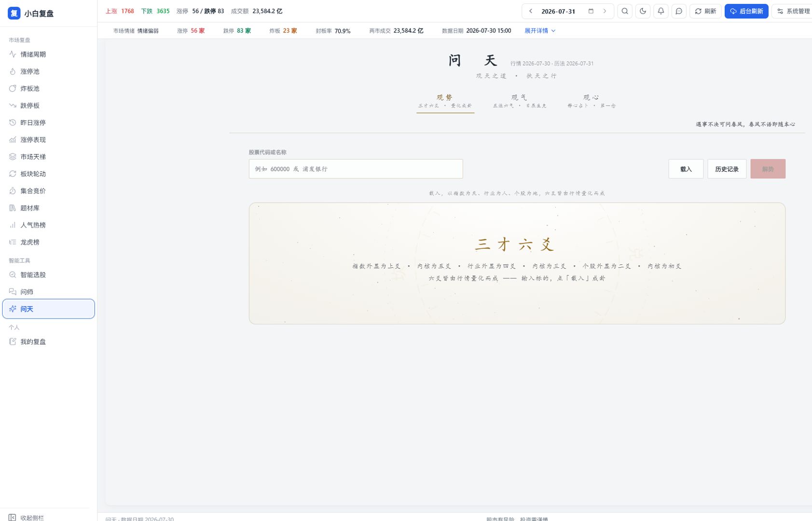Switch to the 观心 tab
This screenshot has width=812, height=521.
pyautogui.click(x=592, y=101)
